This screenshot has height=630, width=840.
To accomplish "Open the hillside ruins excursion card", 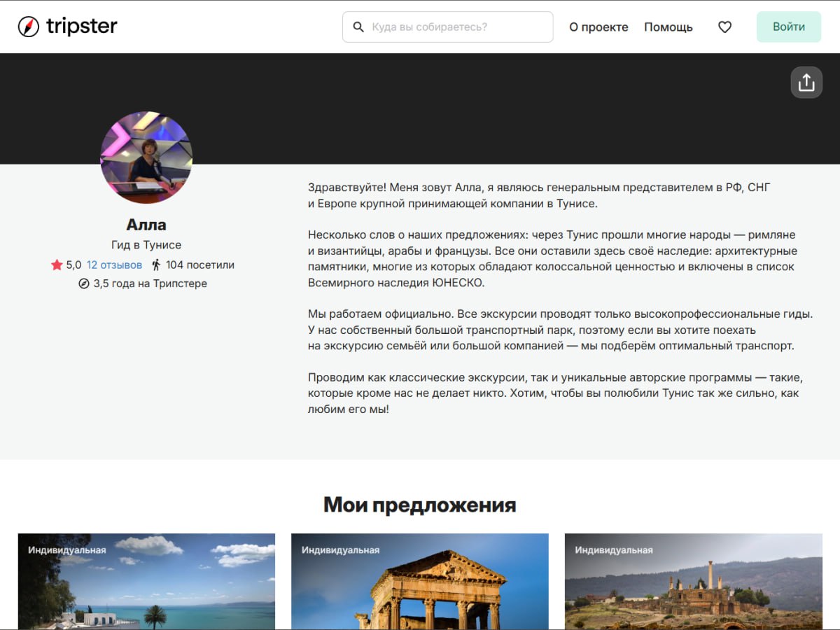I will coord(694,582).
